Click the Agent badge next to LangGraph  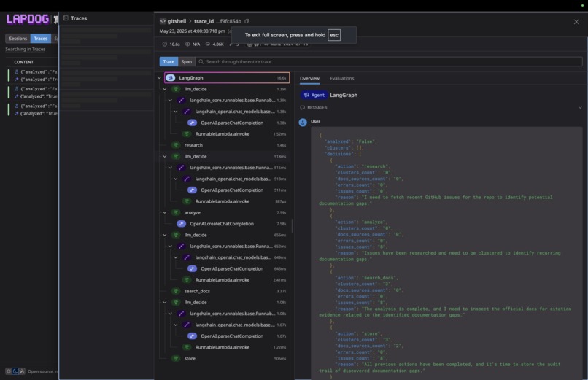coord(314,96)
